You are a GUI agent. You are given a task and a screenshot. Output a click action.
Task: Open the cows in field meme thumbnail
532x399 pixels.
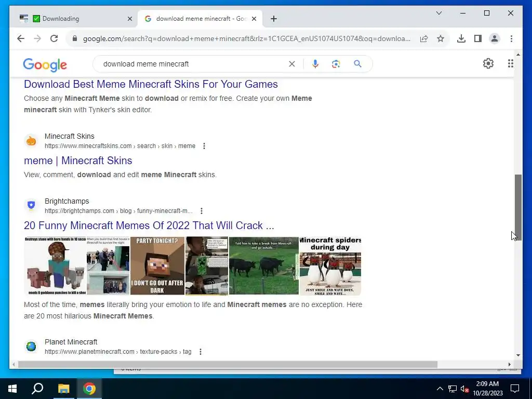263,265
